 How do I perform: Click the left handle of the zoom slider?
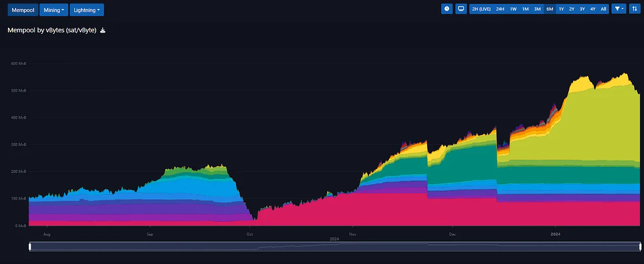[x=30, y=246]
